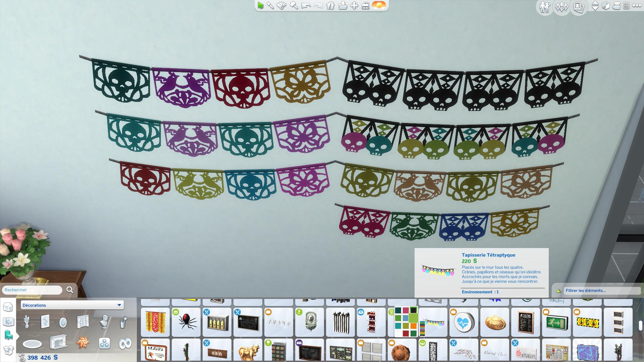Image resolution: width=644 pixels, height=362 pixels.
Task: Click the search magnifier button
Action: (x=70, y=290)
